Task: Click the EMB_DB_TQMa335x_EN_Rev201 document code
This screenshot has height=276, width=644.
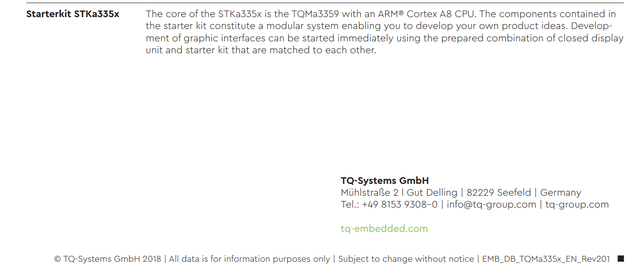Action: (x=546, y=259)
